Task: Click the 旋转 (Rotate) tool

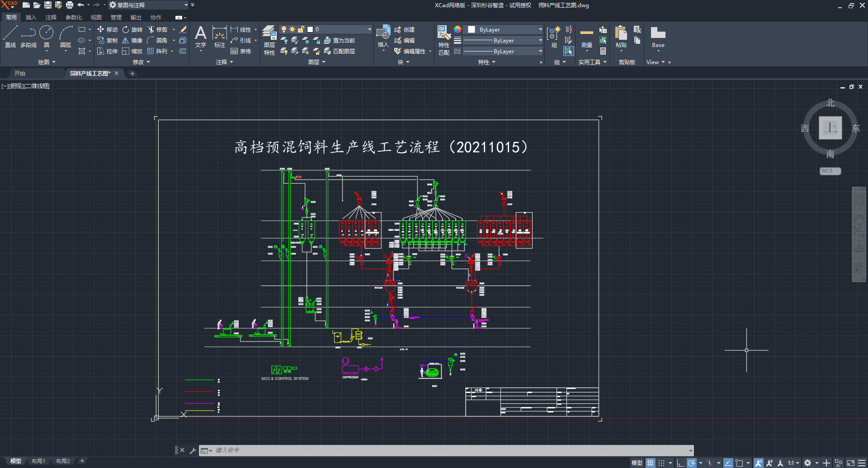Action: pos(132,29)
